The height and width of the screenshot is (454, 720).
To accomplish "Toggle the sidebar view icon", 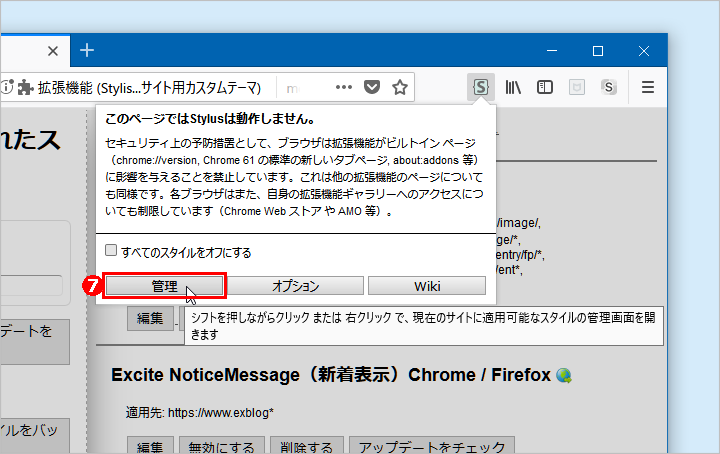I will click(545, 87).
